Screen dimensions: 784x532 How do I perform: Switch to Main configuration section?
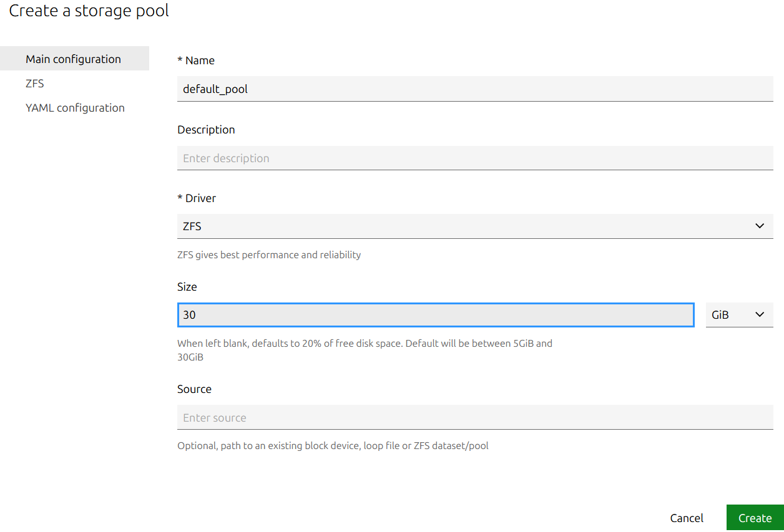click(74, 59)
